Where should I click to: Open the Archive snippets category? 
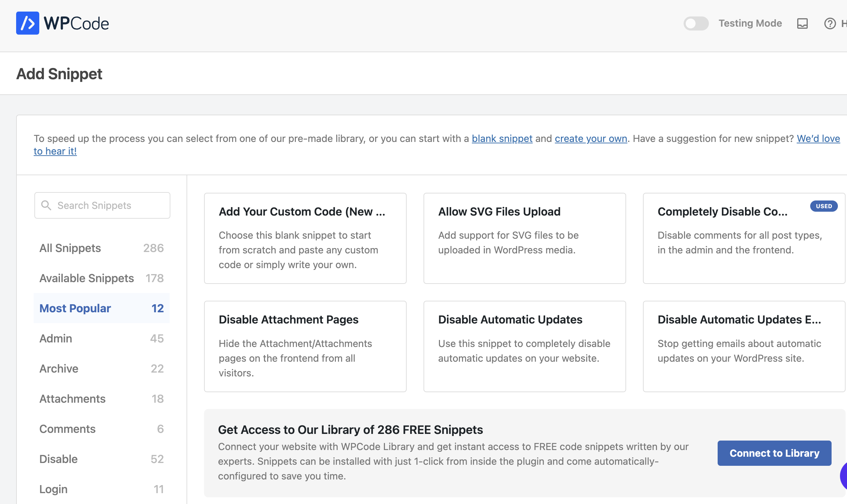tap(102, 369)
